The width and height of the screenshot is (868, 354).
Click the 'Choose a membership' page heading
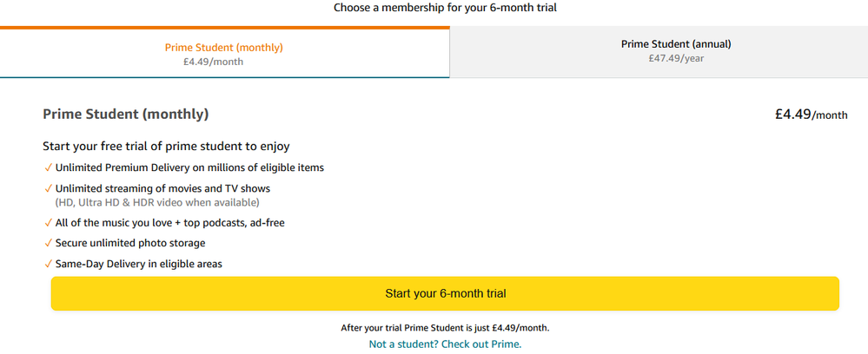445,8
